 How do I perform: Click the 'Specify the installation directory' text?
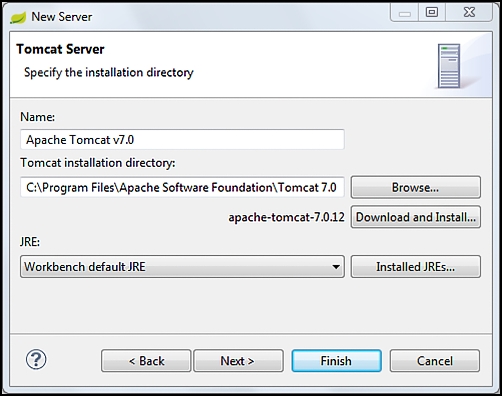(109, 72)
